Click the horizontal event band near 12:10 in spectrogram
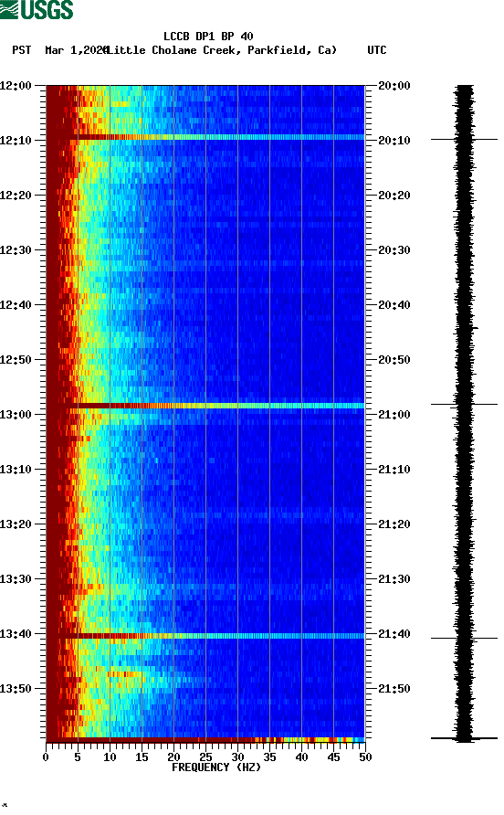 (205, 137)
